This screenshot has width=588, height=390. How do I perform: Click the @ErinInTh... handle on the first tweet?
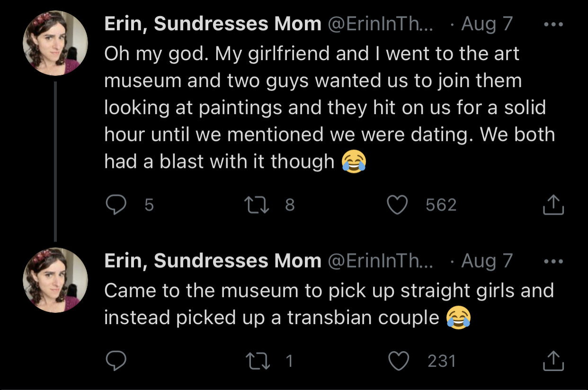tap(380, 24)
